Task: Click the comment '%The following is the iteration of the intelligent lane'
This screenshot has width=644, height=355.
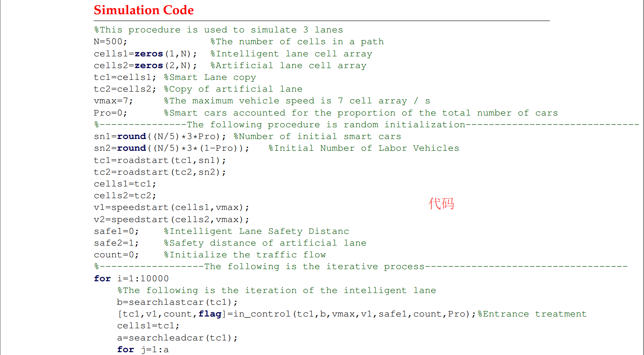Action: tap(276, 291)
